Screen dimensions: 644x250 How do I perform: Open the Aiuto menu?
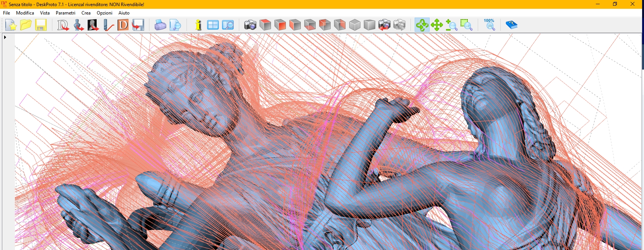[x=124, y=13]
